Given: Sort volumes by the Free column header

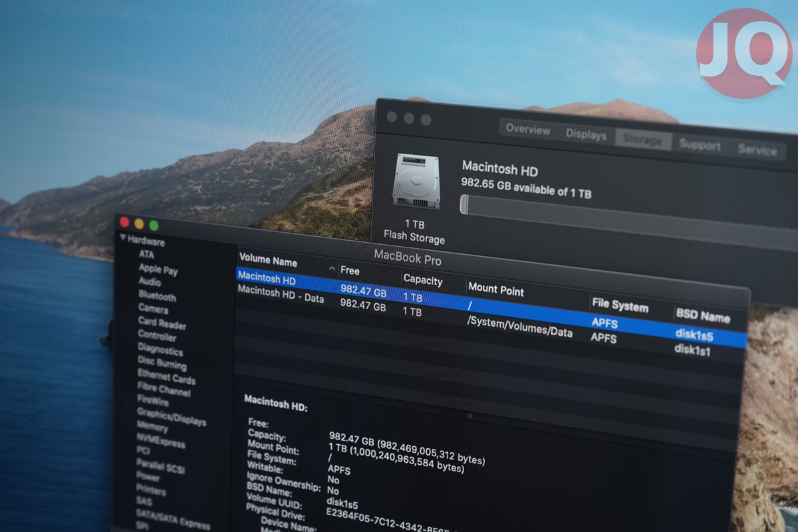Looking at the screenshot, I should (x=350, y=271).
